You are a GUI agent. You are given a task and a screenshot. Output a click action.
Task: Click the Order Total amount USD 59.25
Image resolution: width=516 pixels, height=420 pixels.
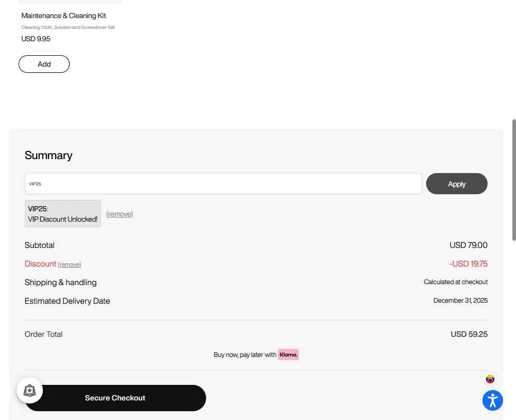[468, 334]
